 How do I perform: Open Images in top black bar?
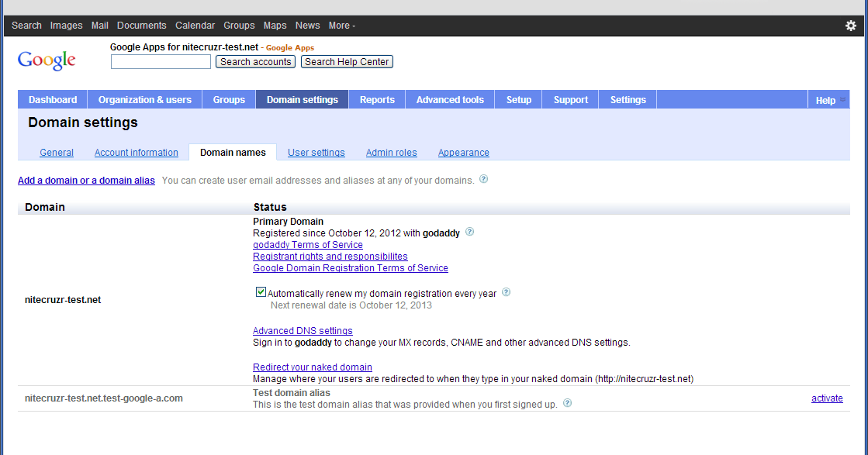coord(66,26)
